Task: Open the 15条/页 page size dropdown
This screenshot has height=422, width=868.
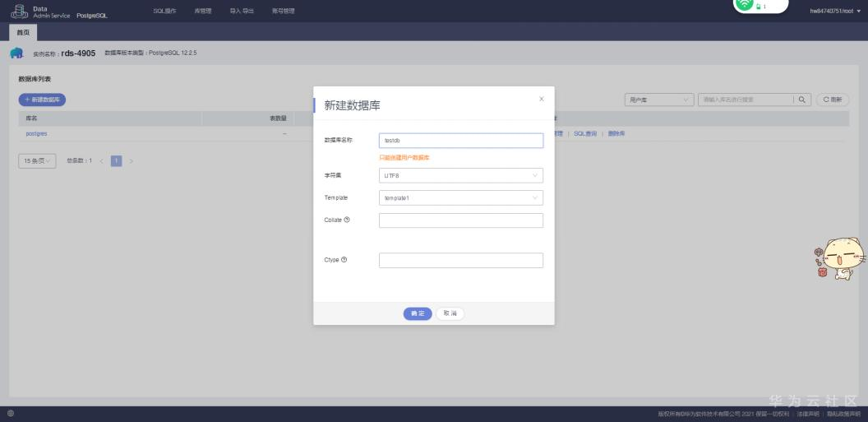Action: [x=37, y=161]
